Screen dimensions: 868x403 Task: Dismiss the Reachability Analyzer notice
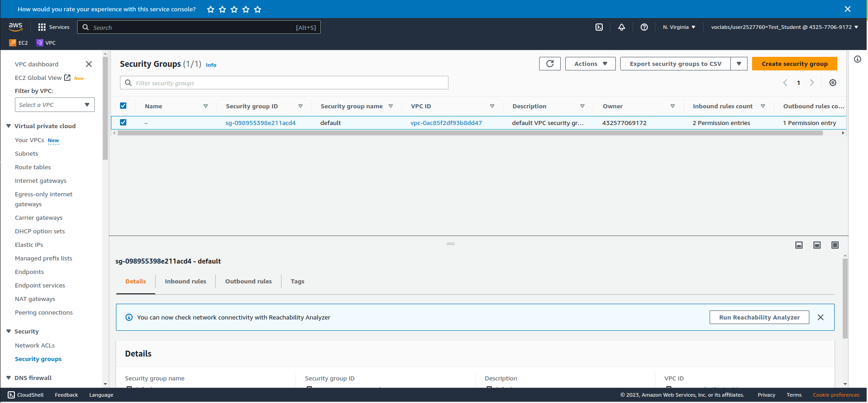(x=821, y=317)
